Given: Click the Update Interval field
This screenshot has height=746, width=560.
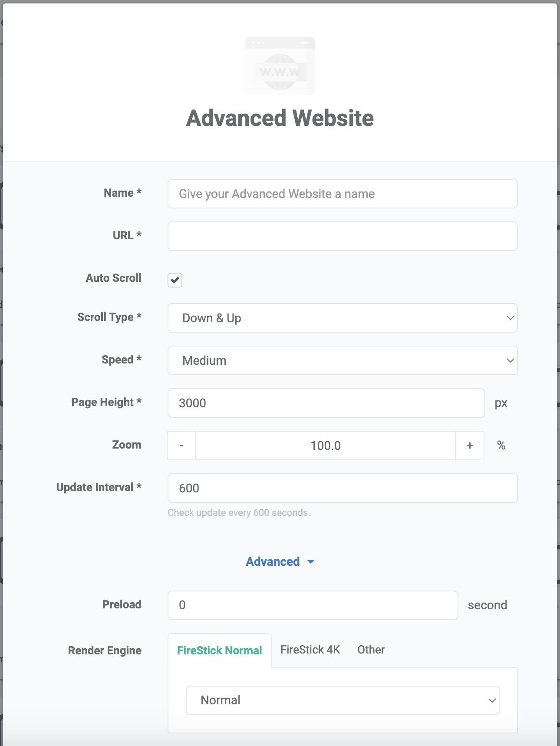Looking at the screenshot, I should coord(343,488).
